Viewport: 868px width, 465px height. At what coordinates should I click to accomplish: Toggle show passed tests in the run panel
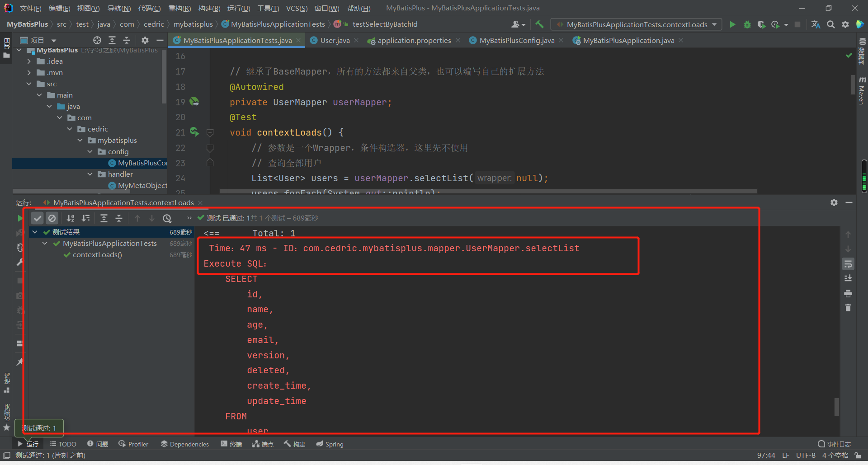coord(38,218)
